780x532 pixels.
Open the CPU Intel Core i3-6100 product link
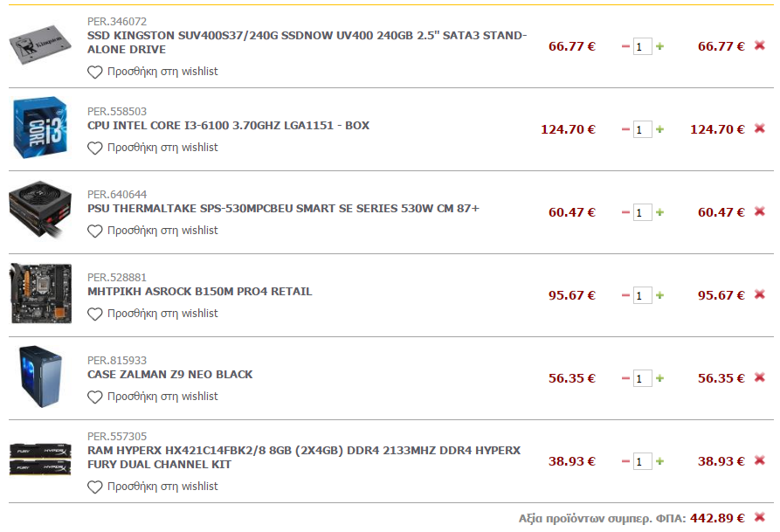coord(228,126)
